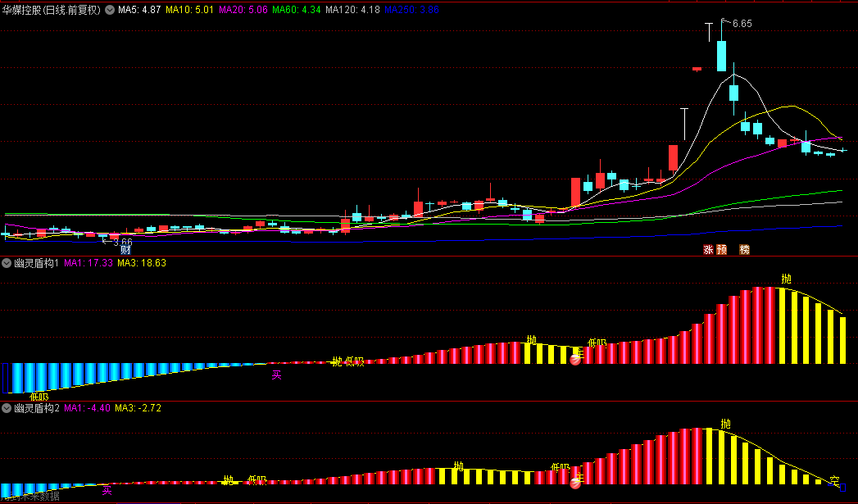Open the 预 forecast marker icon

click(722, 249)
